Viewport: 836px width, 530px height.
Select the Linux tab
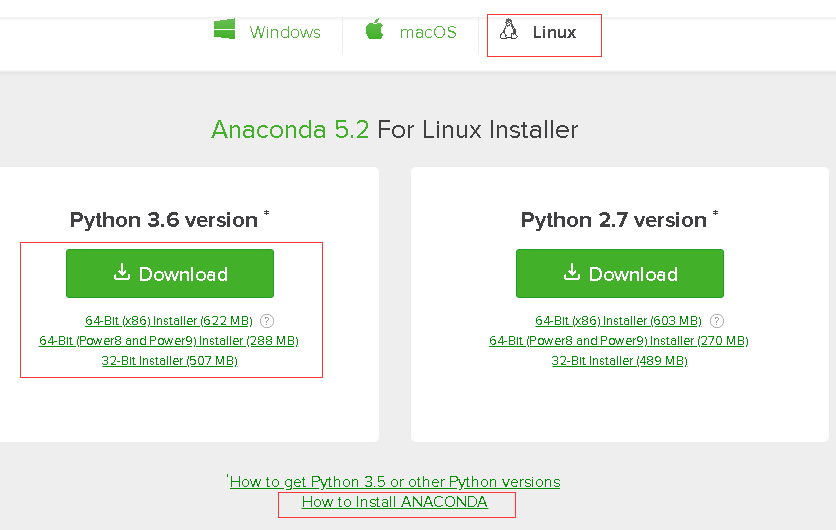(538, 32)
